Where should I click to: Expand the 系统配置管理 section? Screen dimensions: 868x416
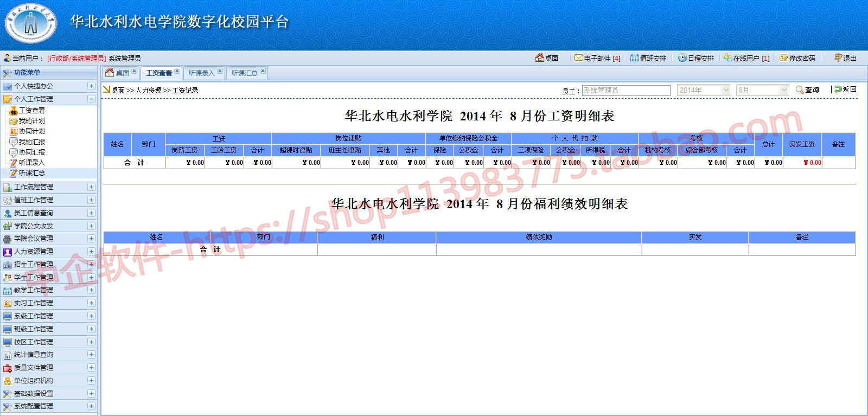(91, 406)
